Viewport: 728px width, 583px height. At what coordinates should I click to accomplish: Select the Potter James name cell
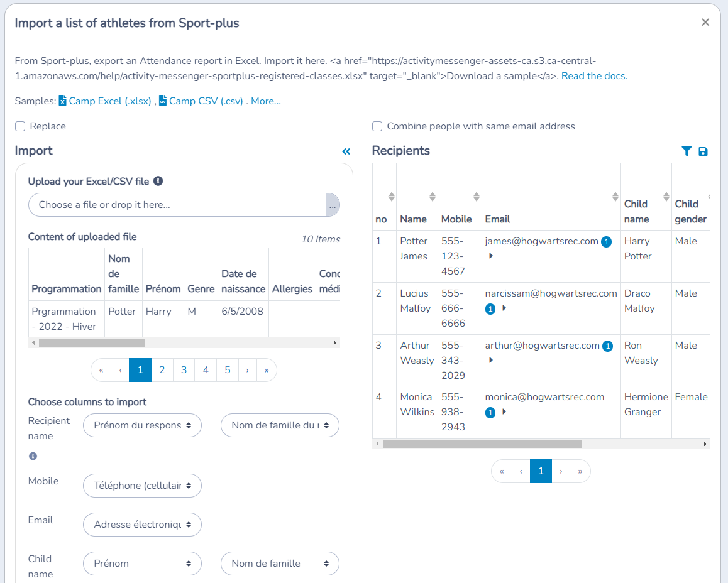click(417, 256)
